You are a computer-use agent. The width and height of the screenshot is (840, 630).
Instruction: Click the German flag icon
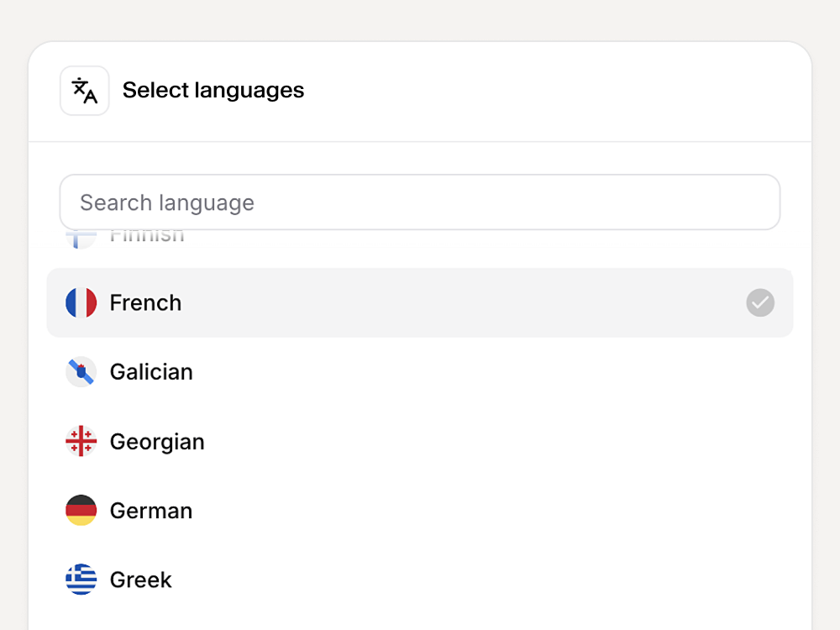coord(81,511)
